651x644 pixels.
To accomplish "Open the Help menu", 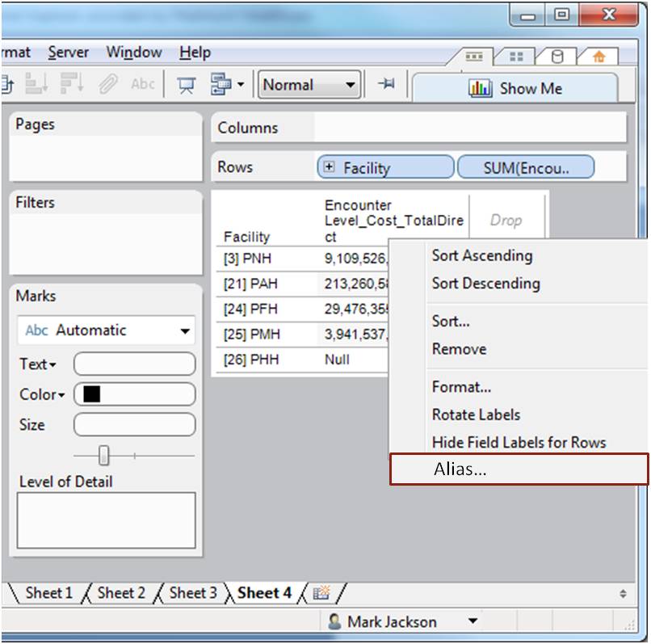I will click(195, 53).
